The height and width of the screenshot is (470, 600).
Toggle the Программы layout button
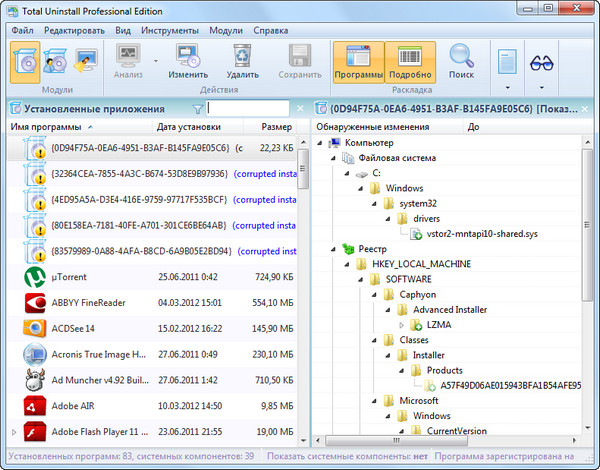[x=358, y=61]
